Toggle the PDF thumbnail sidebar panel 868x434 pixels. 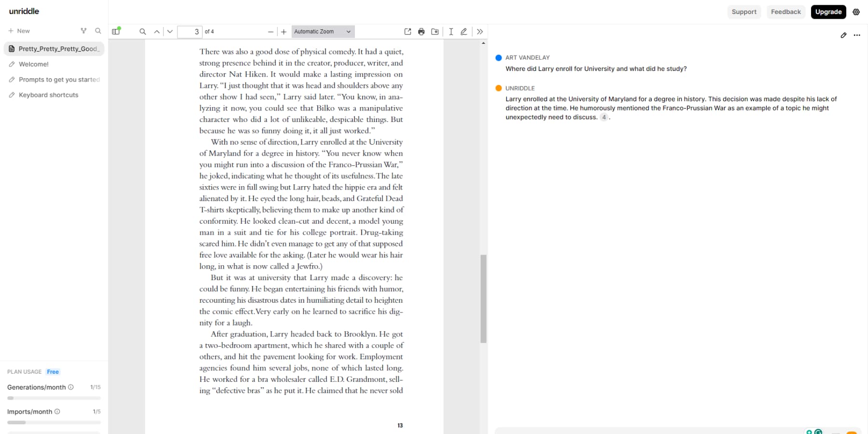point(116,31)
